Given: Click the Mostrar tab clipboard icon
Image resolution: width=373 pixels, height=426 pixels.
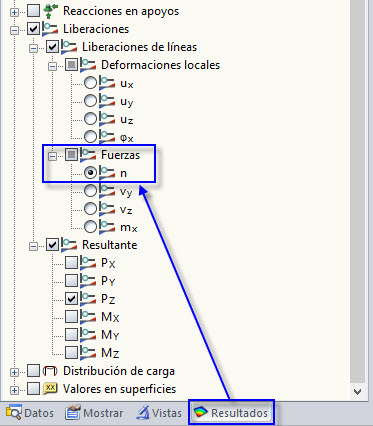Looking at the screenshot, I should 73,413.
